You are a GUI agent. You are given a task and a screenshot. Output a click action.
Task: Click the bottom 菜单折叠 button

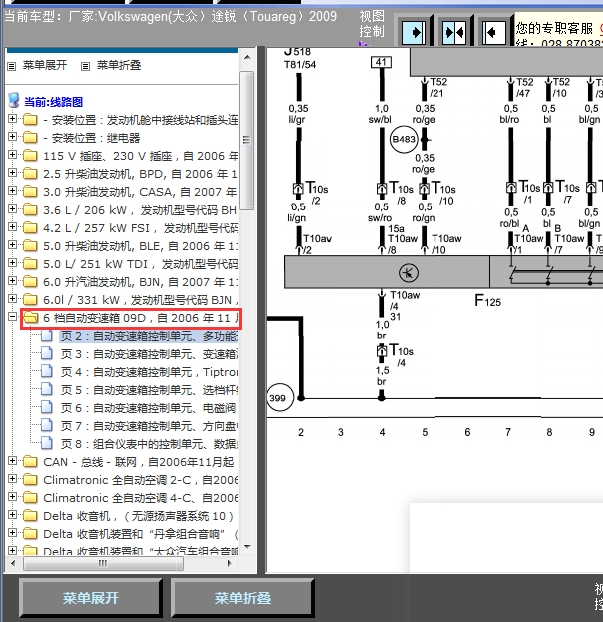(x=243, y=598)
